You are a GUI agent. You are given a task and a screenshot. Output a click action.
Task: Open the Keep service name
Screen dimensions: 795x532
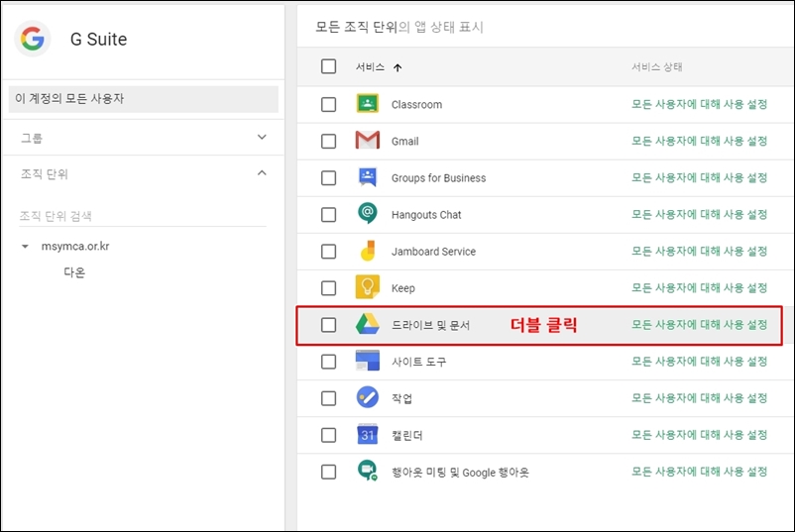[402, 287]
